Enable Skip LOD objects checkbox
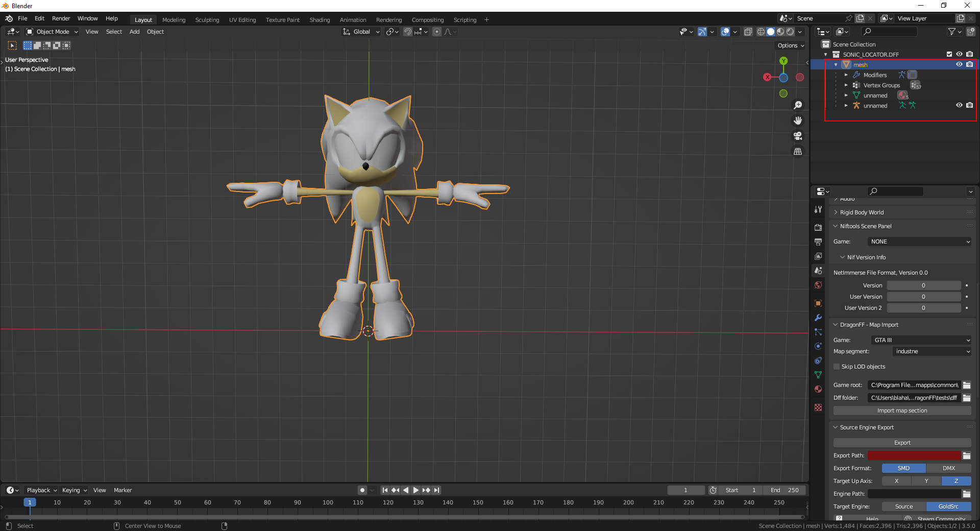Image resolution: width=980 pixels, height=531 pixels. [x=837, y=367]
